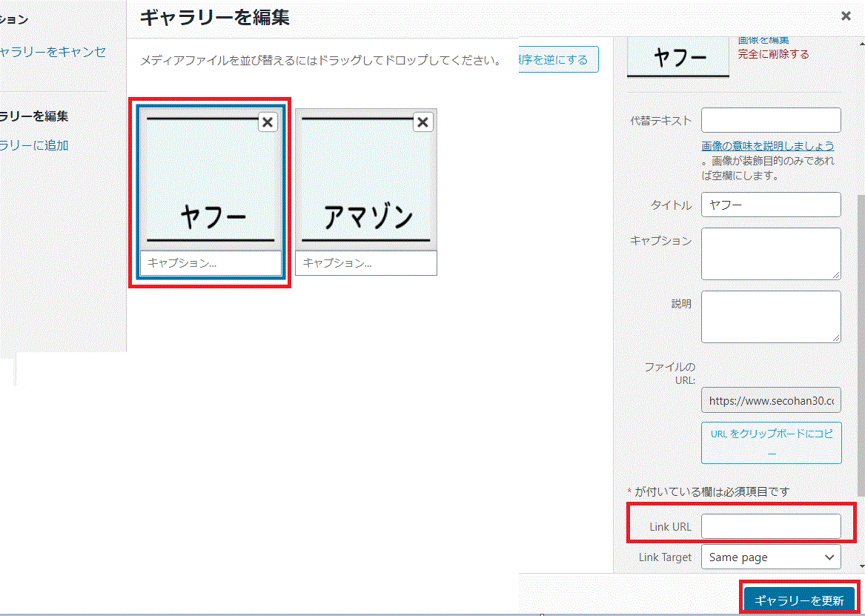Select the ファイルのURL read-only field
Screen dimensions: 865x616
click(x=771, y=400)
